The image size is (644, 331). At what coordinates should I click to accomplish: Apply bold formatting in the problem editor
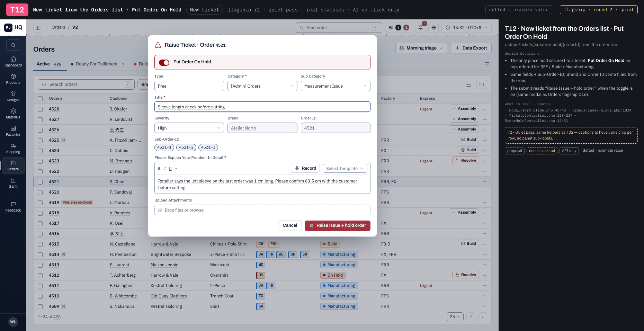(x=159, y=169)
